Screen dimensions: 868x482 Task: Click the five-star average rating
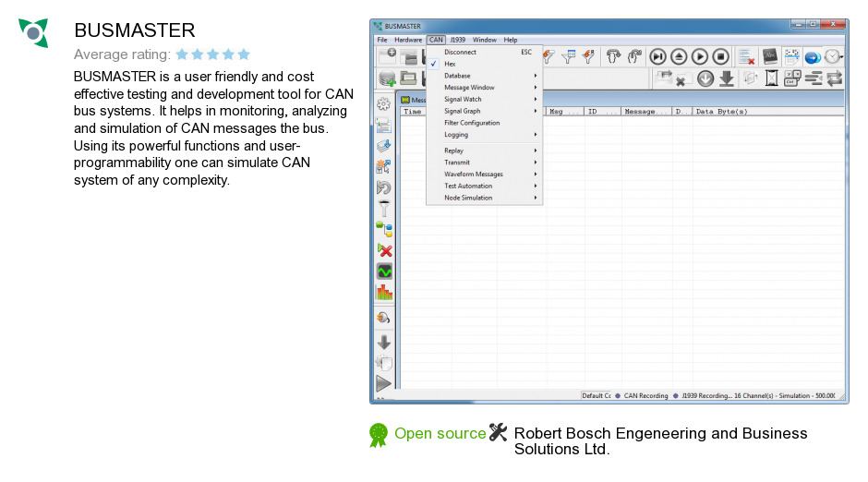pos(212,54)
